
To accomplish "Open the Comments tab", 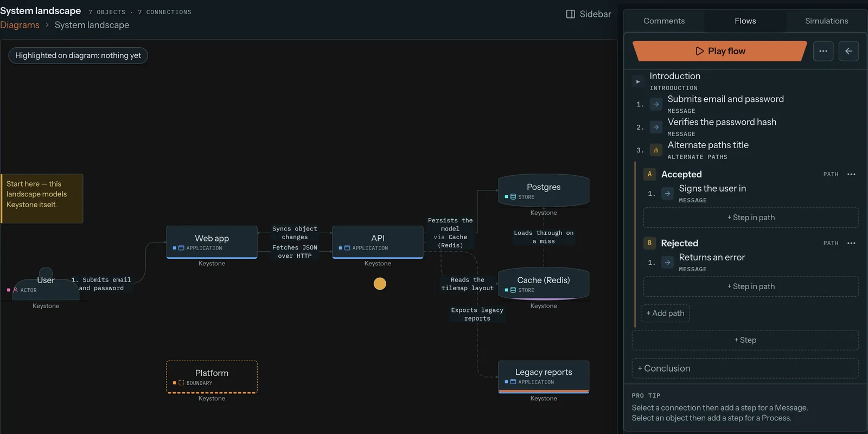I will point(664,21).
